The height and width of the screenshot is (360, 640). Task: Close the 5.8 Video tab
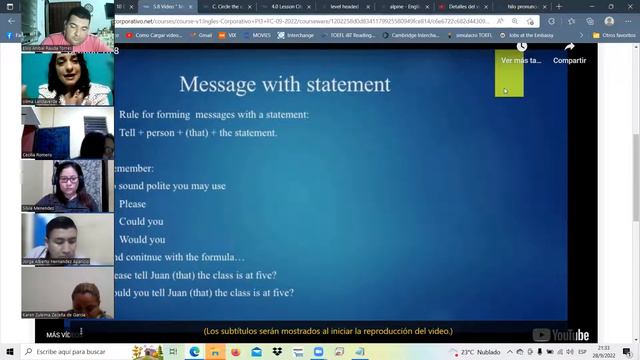tap(191, 7)
